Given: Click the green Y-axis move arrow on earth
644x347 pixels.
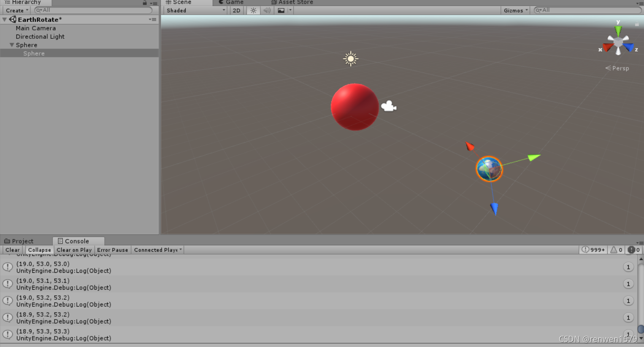Looking at the screenshot, I should (534, 158).
